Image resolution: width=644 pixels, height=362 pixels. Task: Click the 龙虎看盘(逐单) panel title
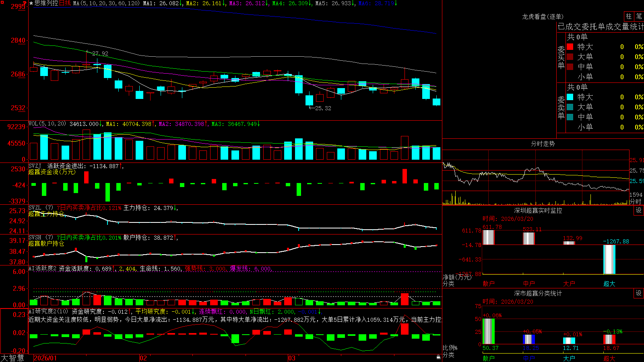click(543, 16)
